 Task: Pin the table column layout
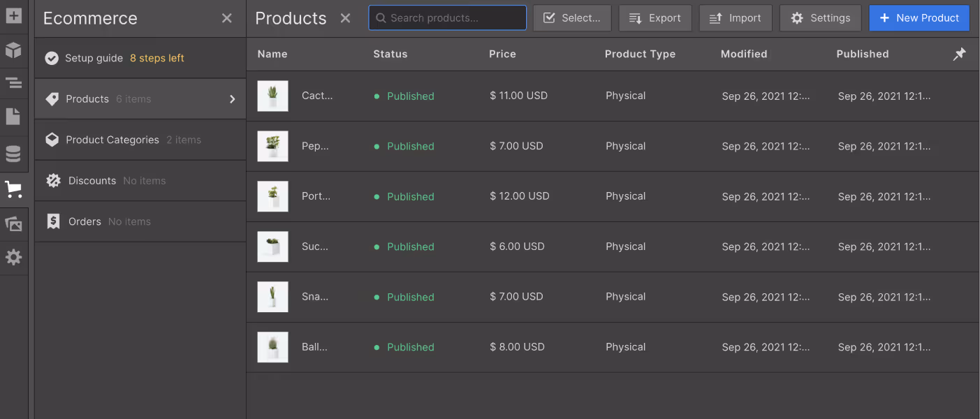[x=959, y=53]
